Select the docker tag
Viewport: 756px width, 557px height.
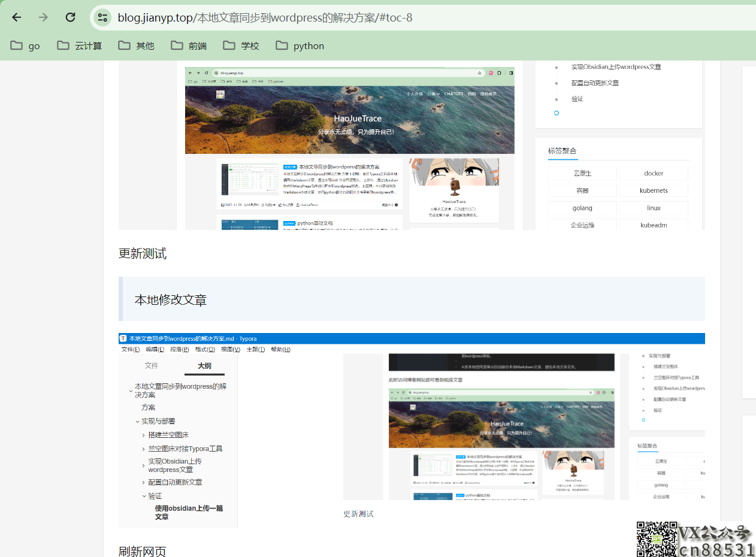(654, 174)
